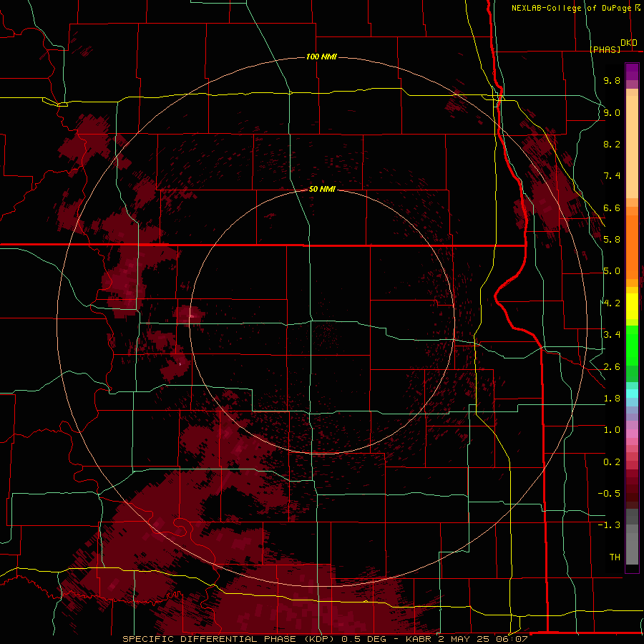The image size is (644, 644).
Task: Click the 50 NMI range ring label
Action: (322, 189)
